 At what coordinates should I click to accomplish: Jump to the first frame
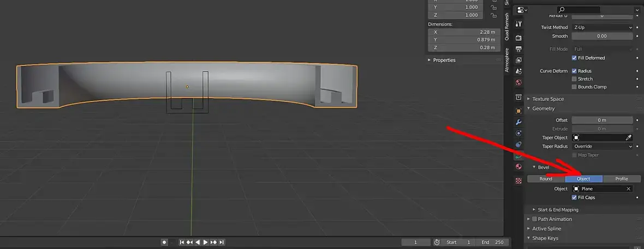point(182,242)
